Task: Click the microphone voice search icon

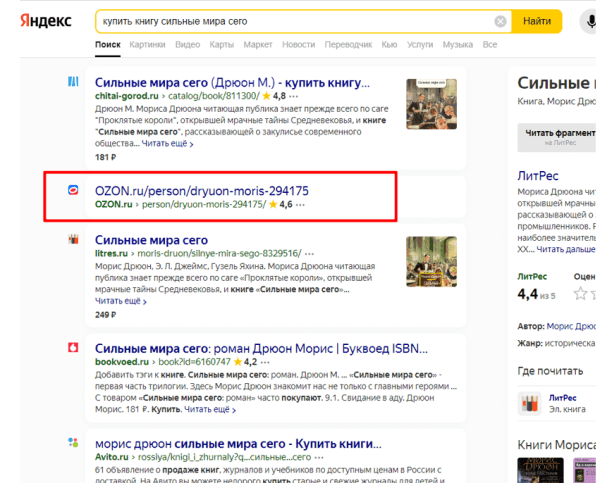Action: (590, 21)
